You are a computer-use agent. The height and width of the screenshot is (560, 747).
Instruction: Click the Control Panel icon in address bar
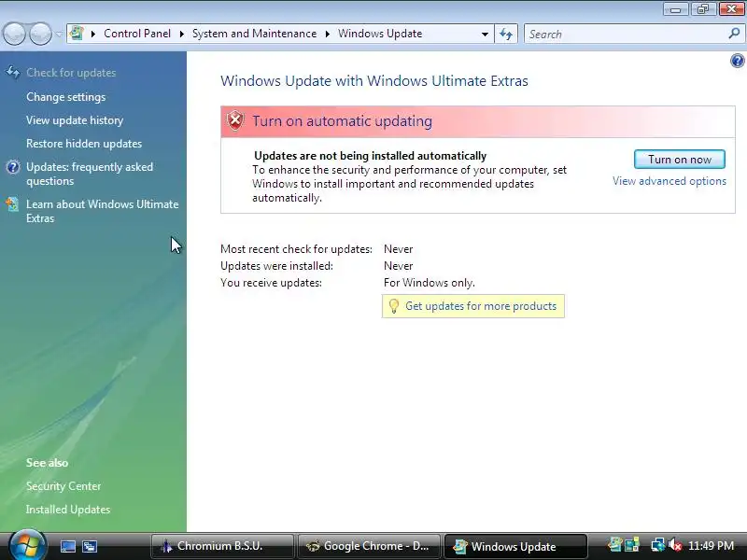pyautogui.click(x=77, y=34)
